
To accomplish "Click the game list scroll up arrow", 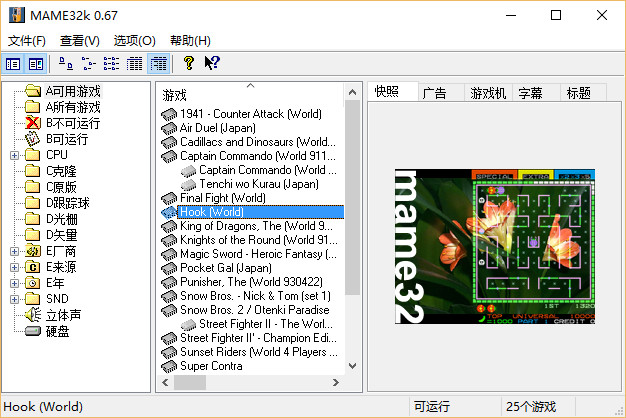I will pos(353,92).
